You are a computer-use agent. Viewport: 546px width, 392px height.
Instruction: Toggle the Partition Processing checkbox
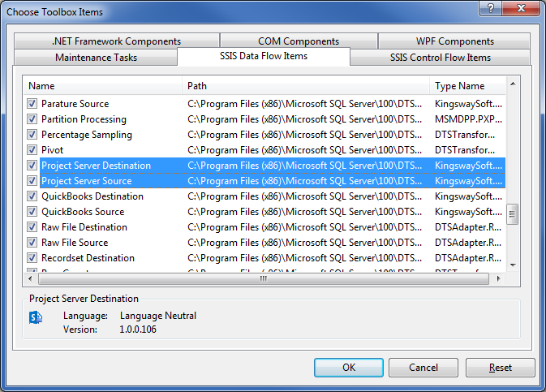click(x=32, y=119)
